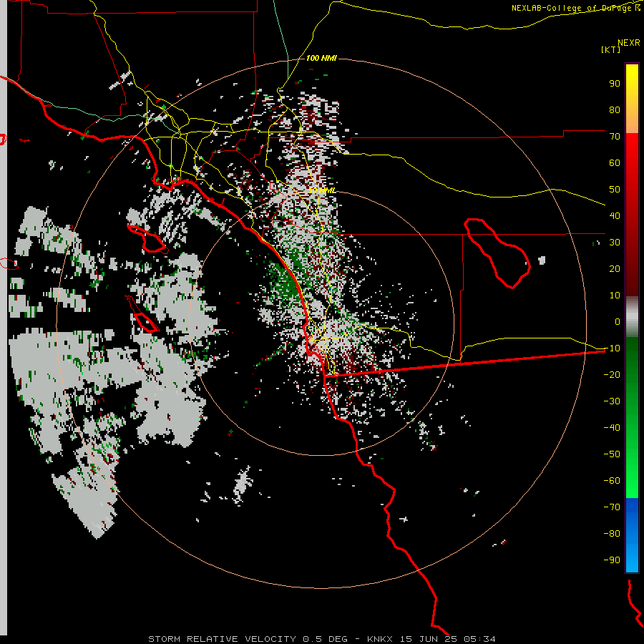Image resolution: width=644 pixels, height=644 pixels.
Task: Click the -50 knot legend value
Action: pyautogui.click(x=612, y=454)
